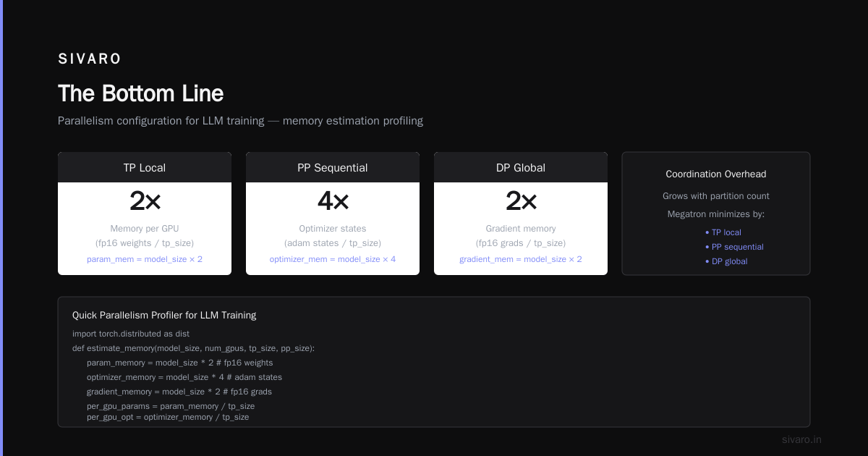Click the SIVARO brand logo text
Screen dimensions: 868x456
[90, 59]
